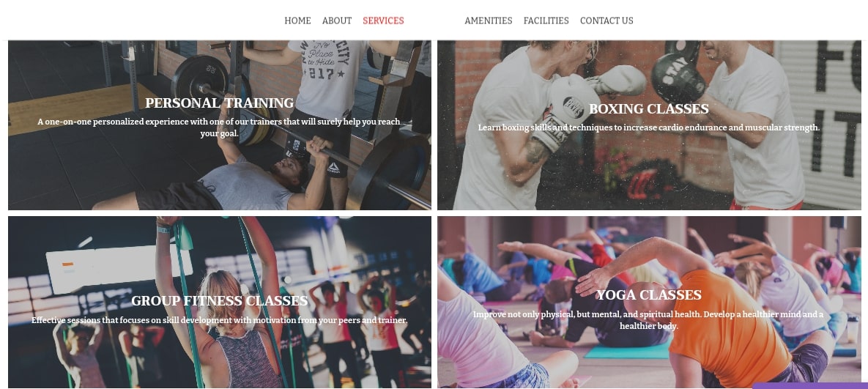The width and height of the screenshot is (868, 389).
Task: Open the FACILITIES page
Action: [x=546, y=21]
